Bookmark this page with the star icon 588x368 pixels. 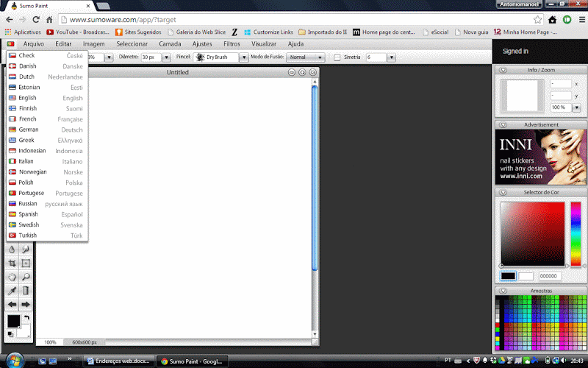(537, 20)
